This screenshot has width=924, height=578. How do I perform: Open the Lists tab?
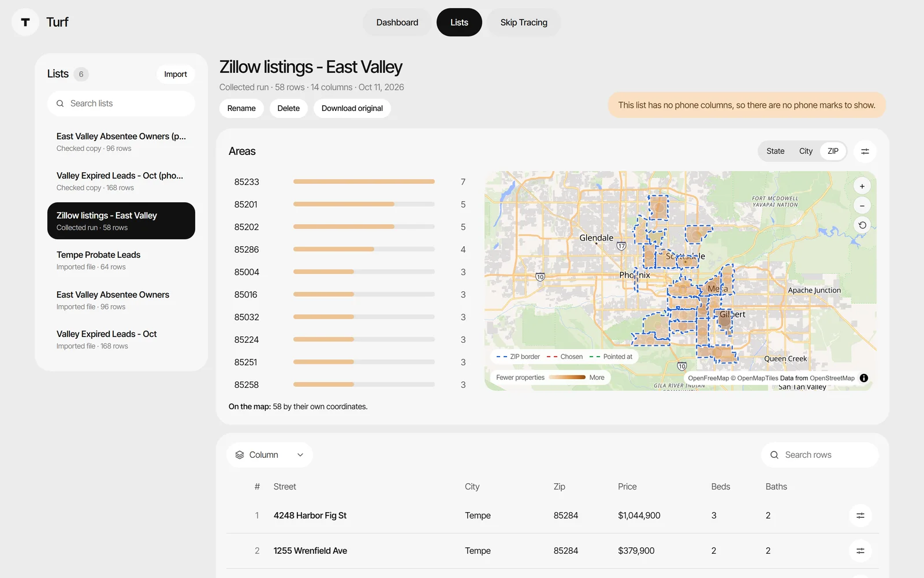(459, 23)
